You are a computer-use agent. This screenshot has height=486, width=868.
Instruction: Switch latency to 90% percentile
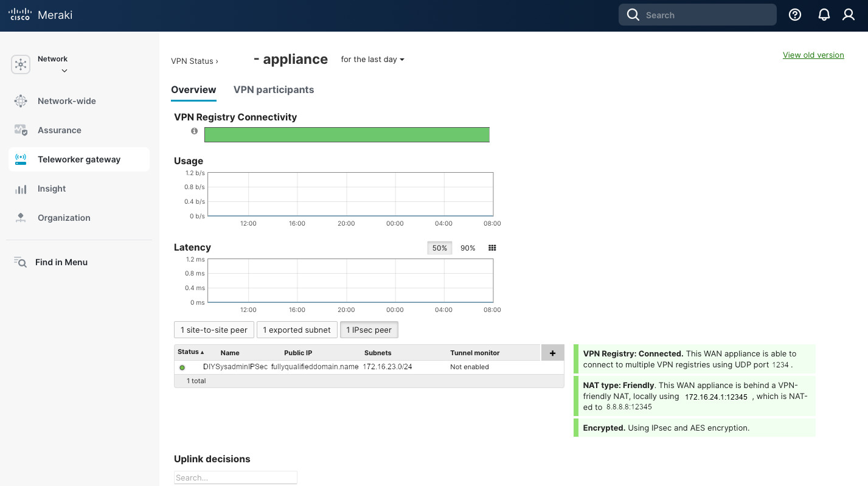click(468, 248)
